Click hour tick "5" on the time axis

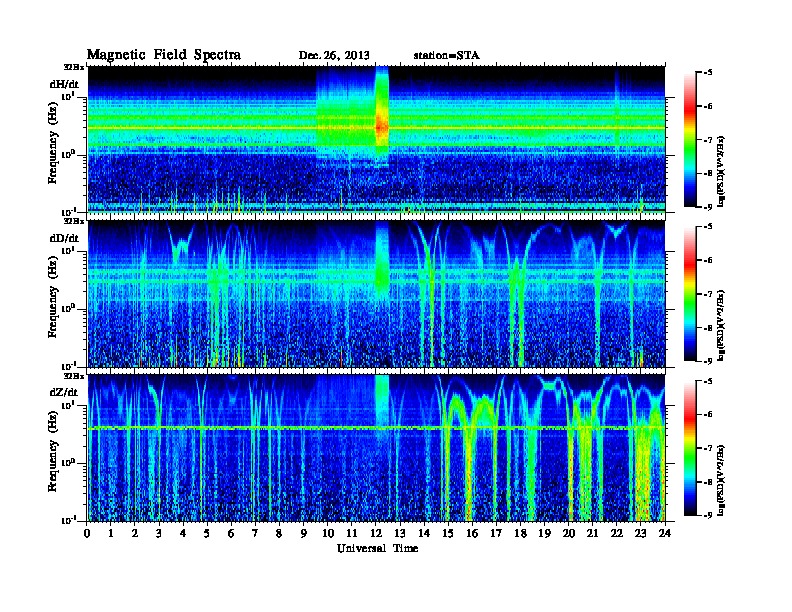click(207, 533)
